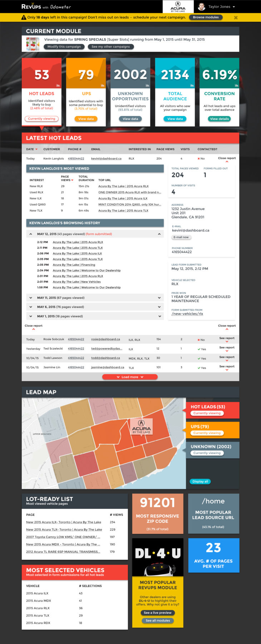Viewport: 261px width, 644px height.
Task: Dismiss the yellow campaign warning banner
Action: (236, 18)
